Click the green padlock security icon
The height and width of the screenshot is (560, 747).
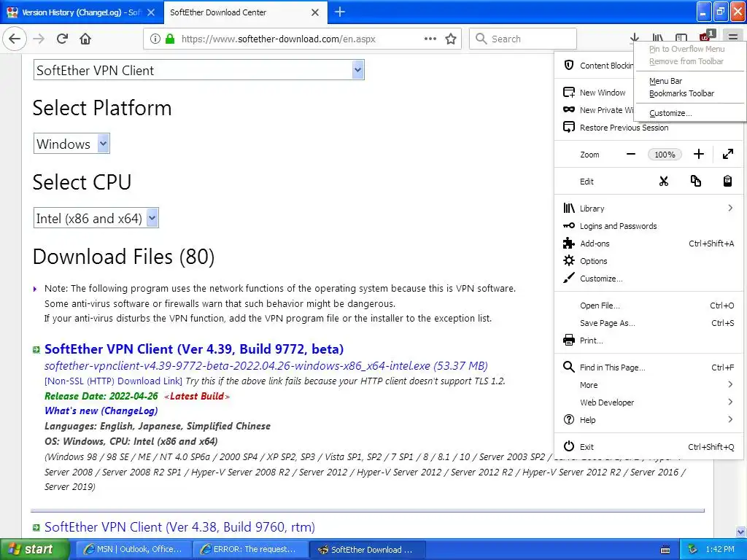(x=169, y=39)
